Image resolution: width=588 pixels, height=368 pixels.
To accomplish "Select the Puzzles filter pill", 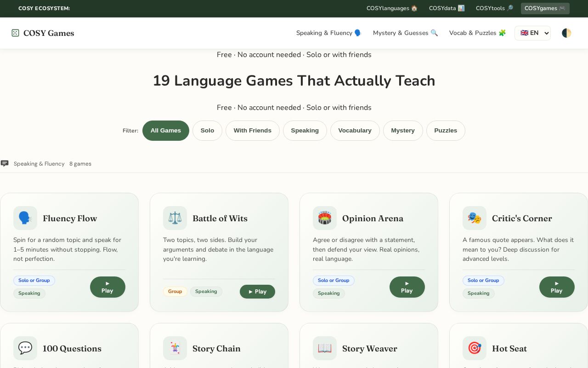I will (x=446, y=131).
